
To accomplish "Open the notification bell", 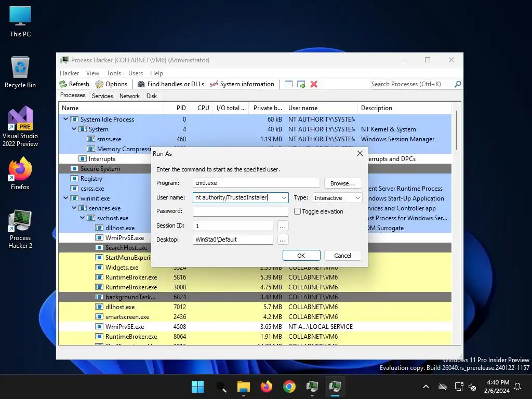I will 517,387.
